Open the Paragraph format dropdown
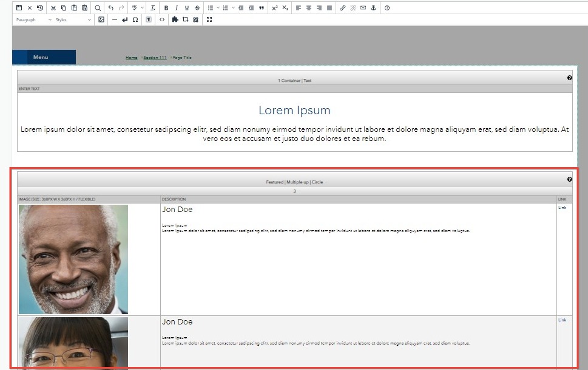 point(33,19)
